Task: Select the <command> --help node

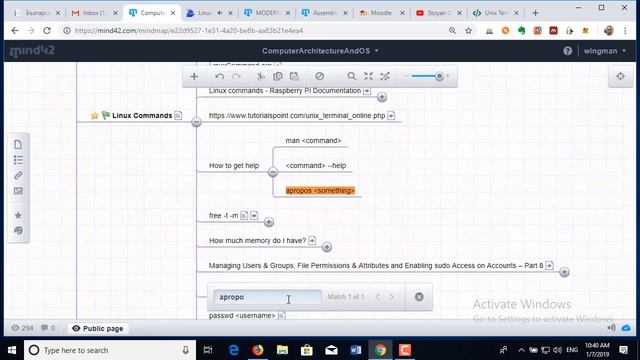Action: pyautogui.click(x=316, y=165)
